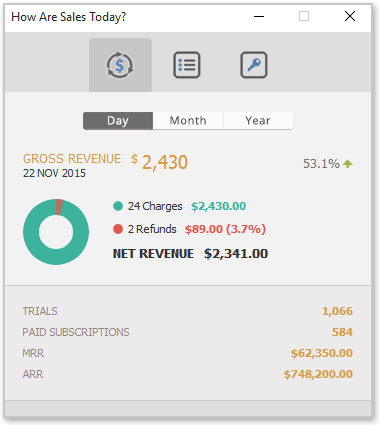
Task: Click the donut revenue chart
Action: tap(56, 232)
